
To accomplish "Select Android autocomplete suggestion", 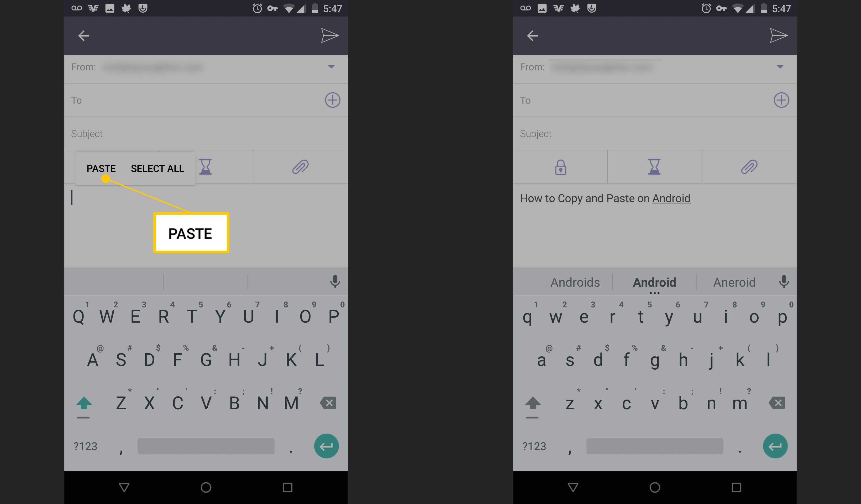I will [x=653, y=282].
